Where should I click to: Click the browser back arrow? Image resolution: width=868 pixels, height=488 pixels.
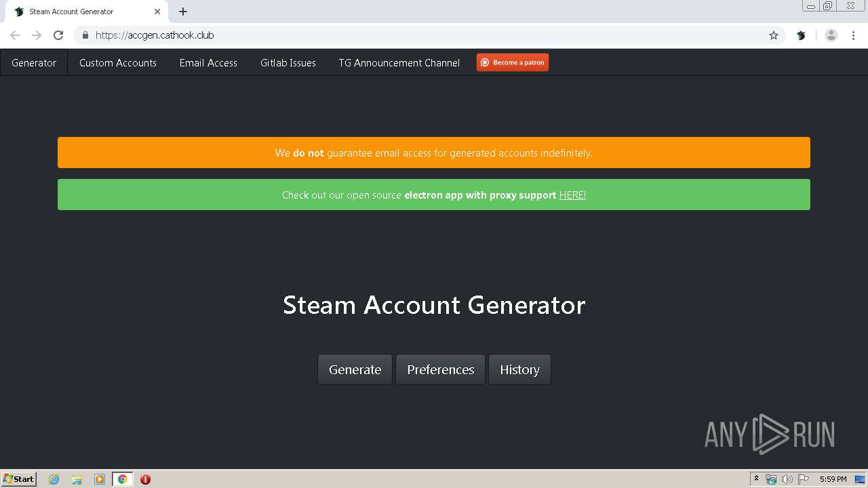tap(15, 35)
